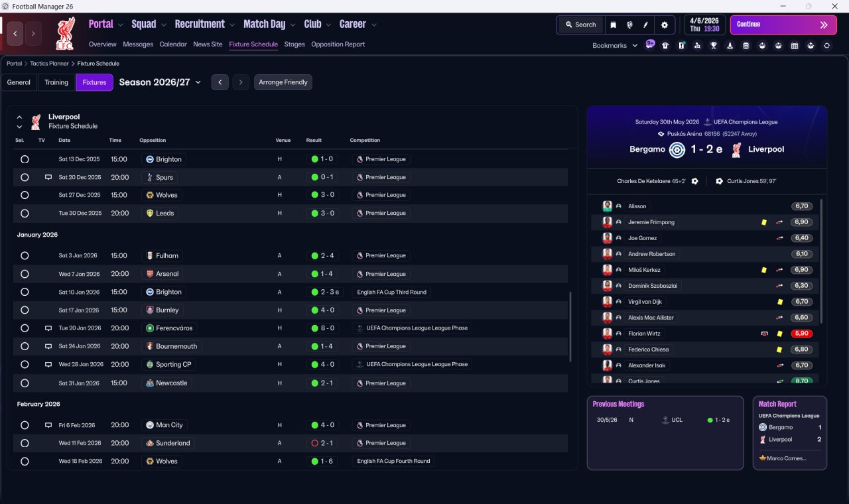
Task: Click the trophy icon bookmark shortcut
Action: pos(714,46)
